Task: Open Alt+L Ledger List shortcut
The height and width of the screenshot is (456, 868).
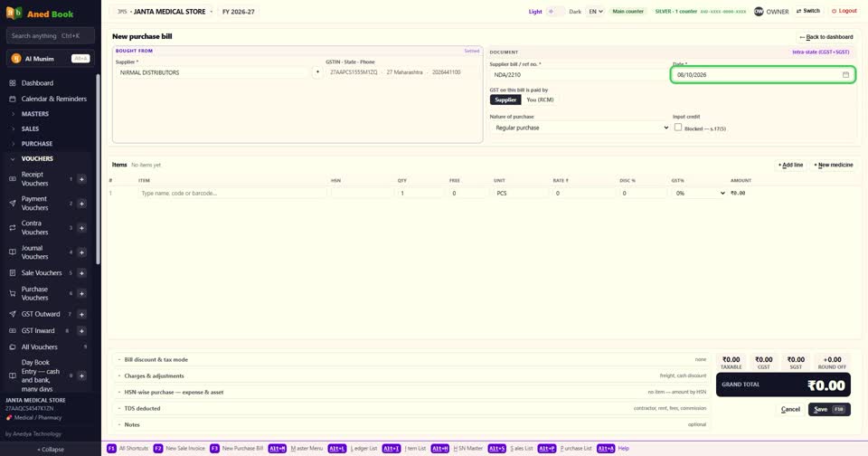Action: (352, 448)
